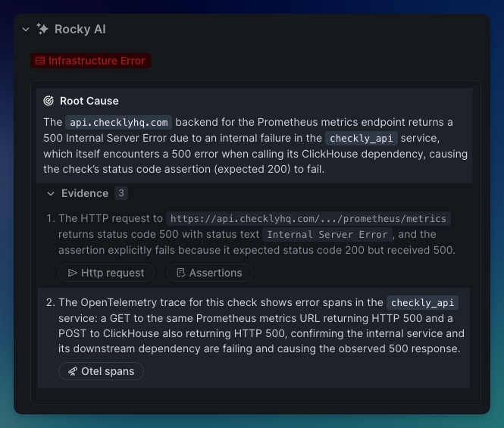Viewport: 504px width, 428px height.
Task: Click the Internal Server Error code tag
Action: click(327, 235)
